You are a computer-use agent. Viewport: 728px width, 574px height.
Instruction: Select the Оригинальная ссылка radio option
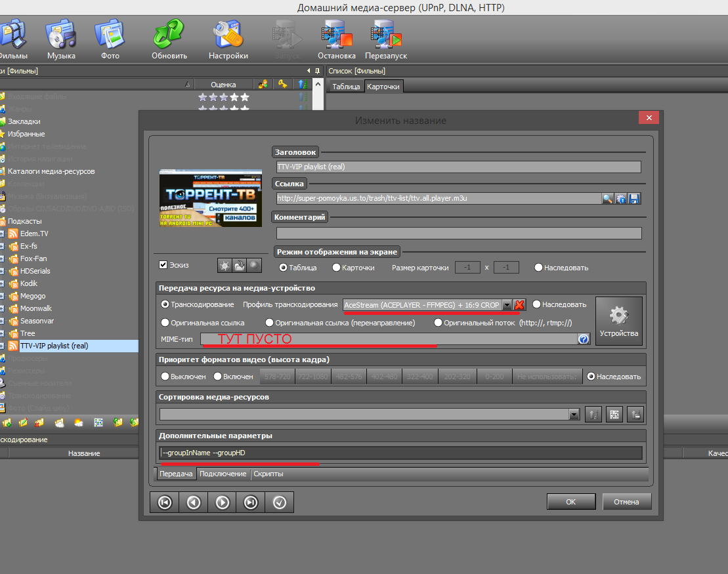tap(165, 323)
